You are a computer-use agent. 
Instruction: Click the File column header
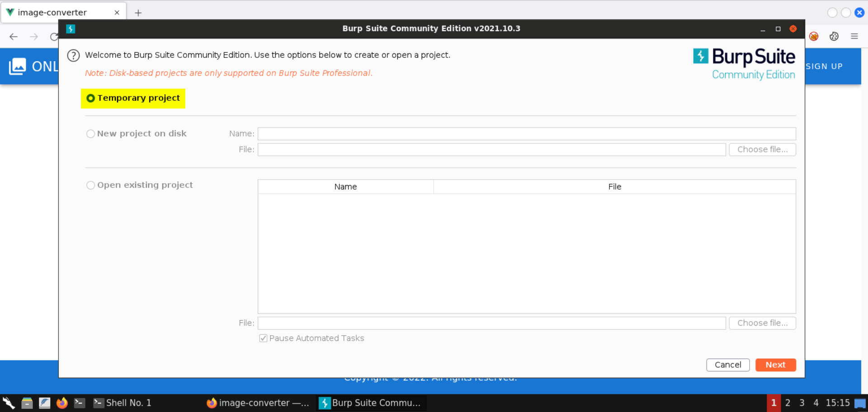[615, 187]
